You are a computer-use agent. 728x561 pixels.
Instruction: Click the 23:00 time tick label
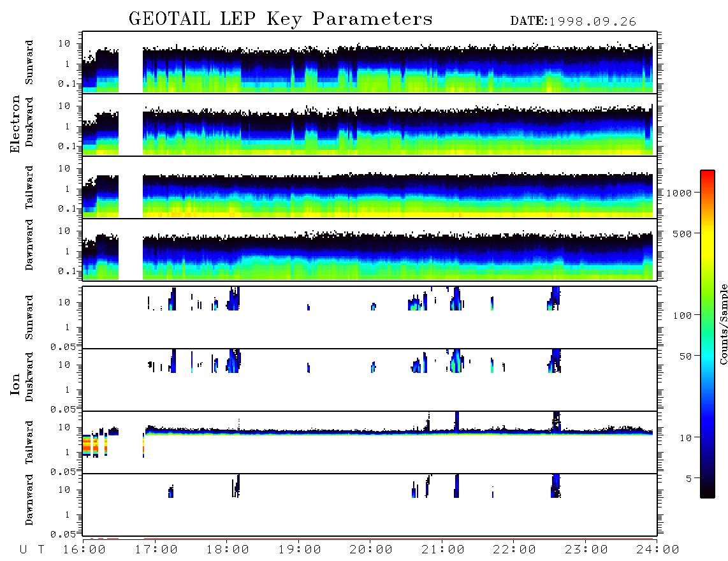[x=586, y=550]
